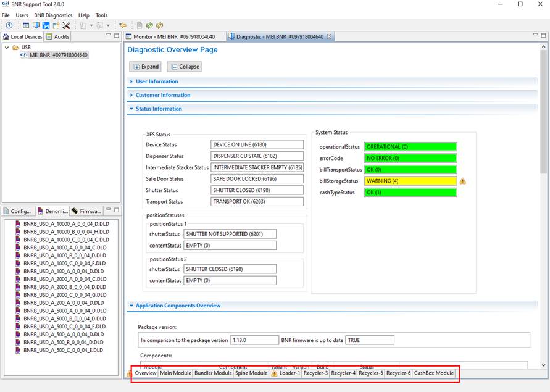Click the crossed wrench tools toolbar icon
The image size is (550, 392).
click(x=66, y=25)
